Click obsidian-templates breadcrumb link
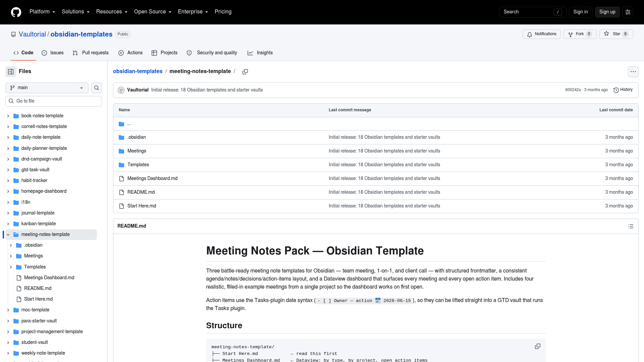644x362 pixels. point(138,71)
